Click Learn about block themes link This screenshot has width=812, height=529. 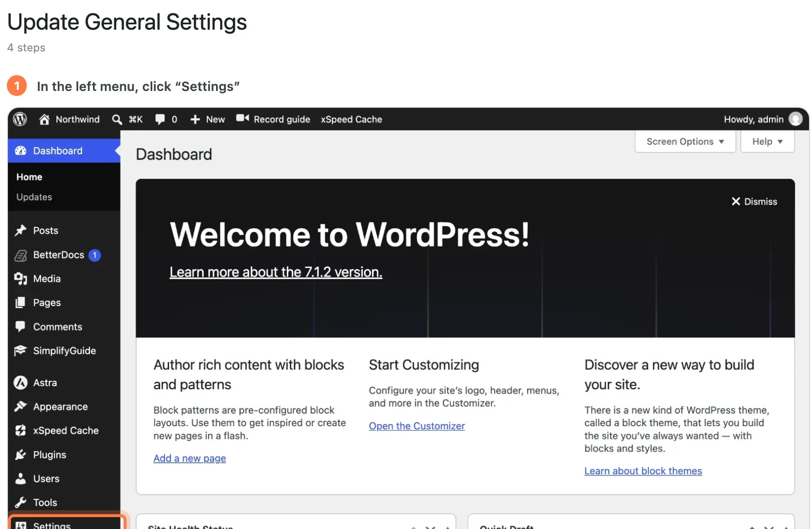coord(643,471)
